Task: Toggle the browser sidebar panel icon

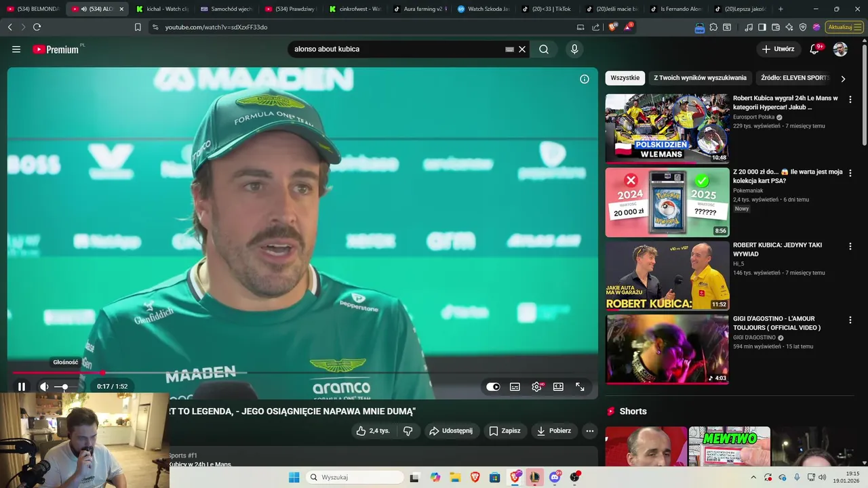Action: click(762, 27)
